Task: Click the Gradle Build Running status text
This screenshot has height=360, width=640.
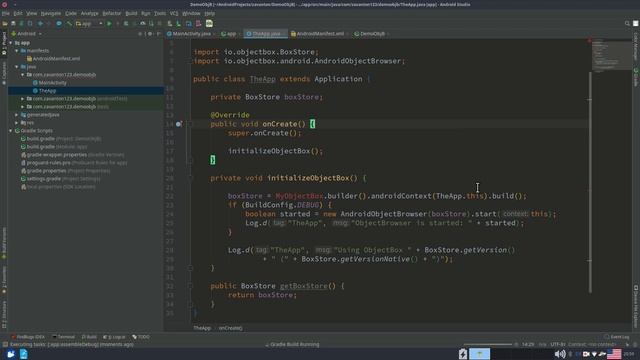Action: 295,344
